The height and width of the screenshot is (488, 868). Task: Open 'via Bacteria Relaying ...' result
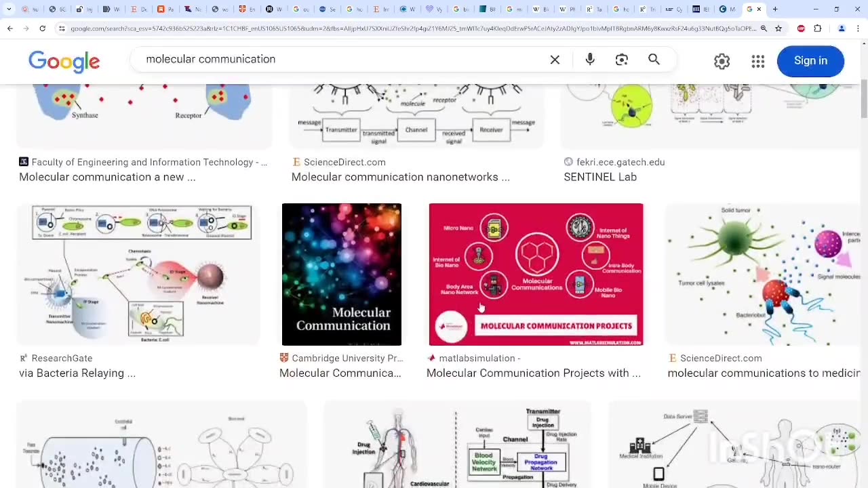tap(77, 373)
